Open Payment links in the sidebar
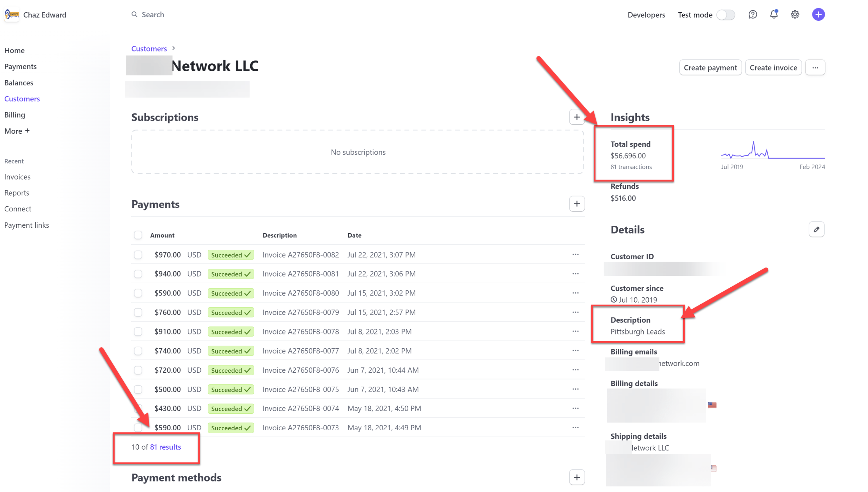868x492 pixels. tap(26, 225)
